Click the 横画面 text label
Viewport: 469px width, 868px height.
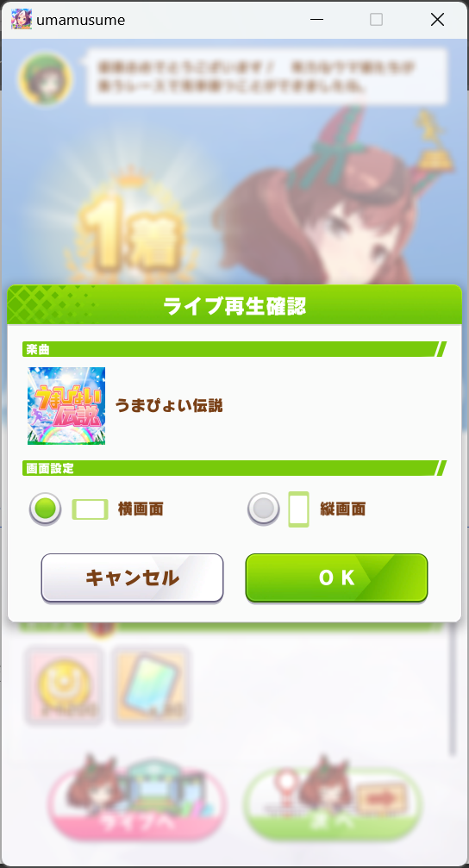[141, 509]
